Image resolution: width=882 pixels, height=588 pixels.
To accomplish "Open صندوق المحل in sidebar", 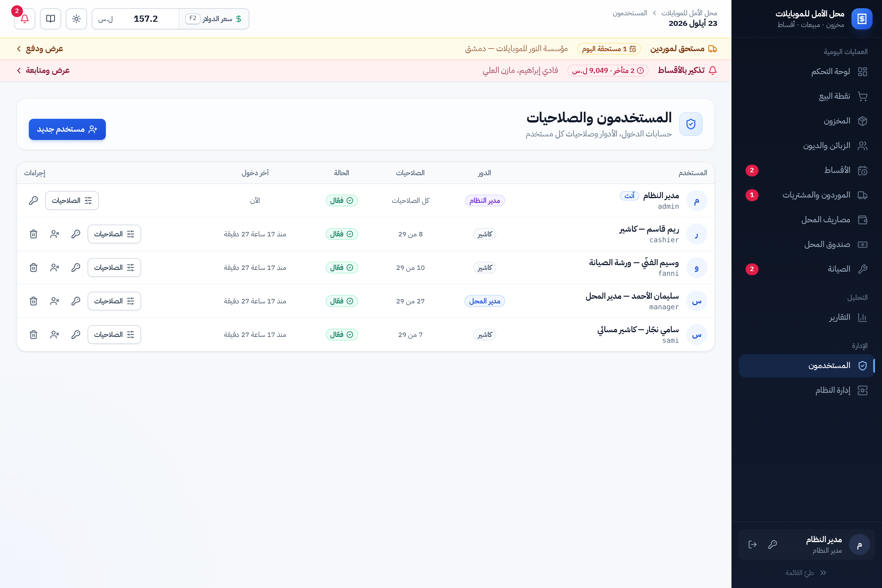I will click(x=807, y=245).
